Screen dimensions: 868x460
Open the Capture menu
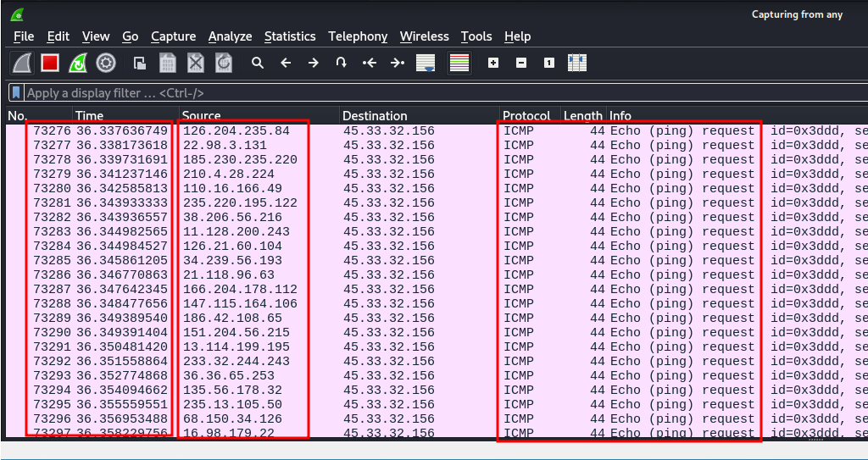coord(173,36)
